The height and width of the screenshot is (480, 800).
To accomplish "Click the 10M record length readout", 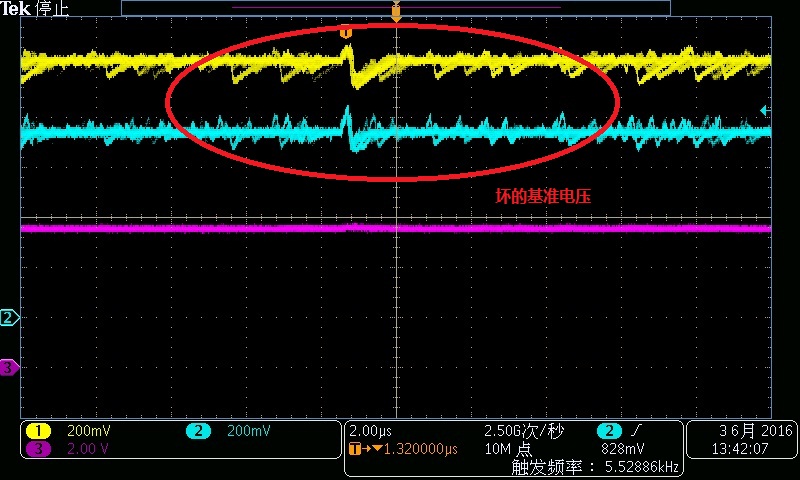I will 508,449.
